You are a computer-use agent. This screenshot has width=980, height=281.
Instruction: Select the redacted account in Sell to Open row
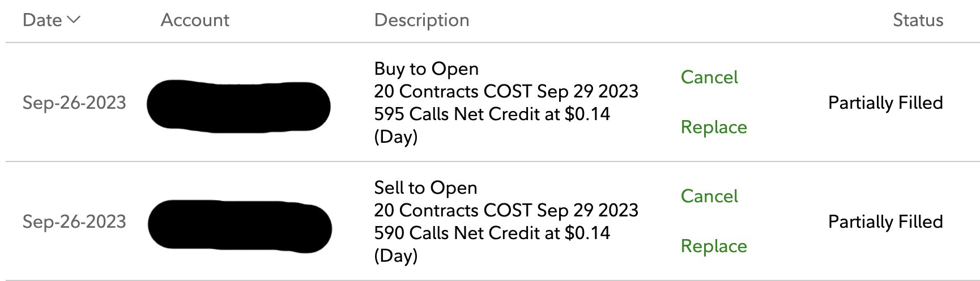tap(240, 225)
